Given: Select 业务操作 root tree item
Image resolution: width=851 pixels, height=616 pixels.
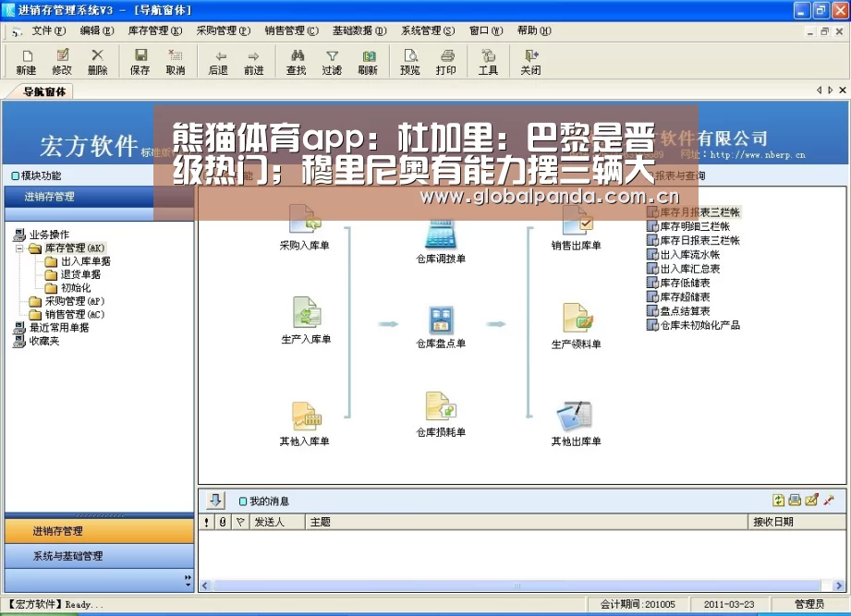Looking at the screenshot, I should [x=49, y=235].
